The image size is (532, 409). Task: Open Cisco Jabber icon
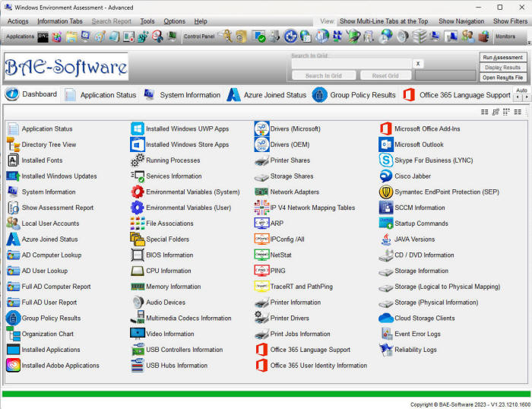coord(386,176)
